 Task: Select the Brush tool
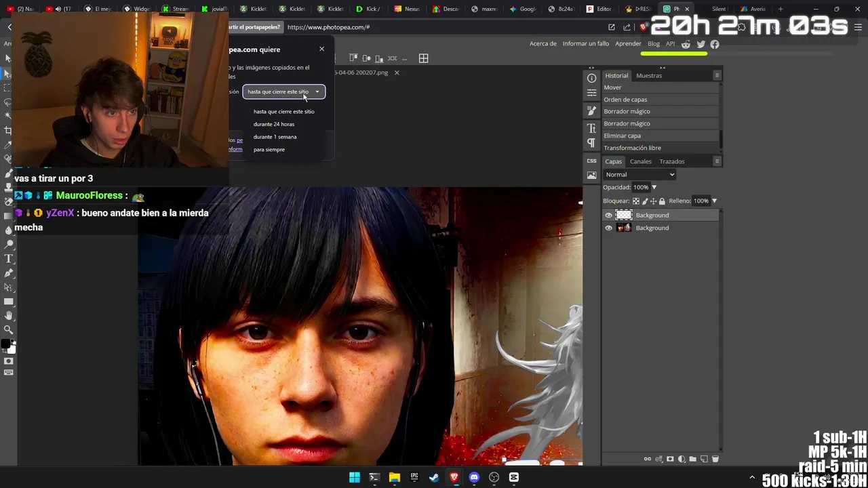pos(8,173)
